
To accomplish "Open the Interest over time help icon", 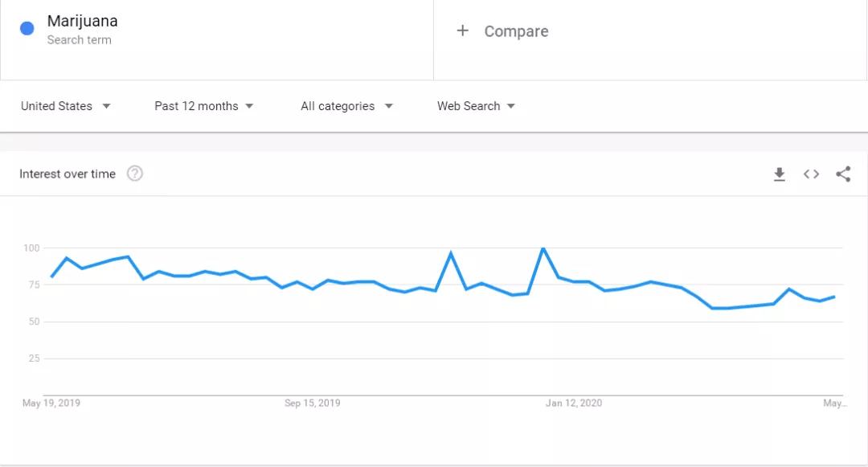I will [135, 174].
